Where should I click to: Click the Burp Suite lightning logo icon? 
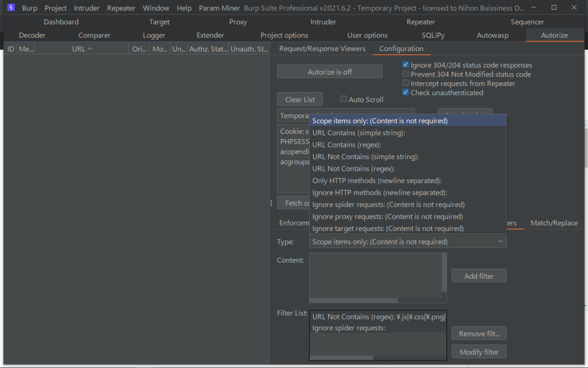point(11,8)
